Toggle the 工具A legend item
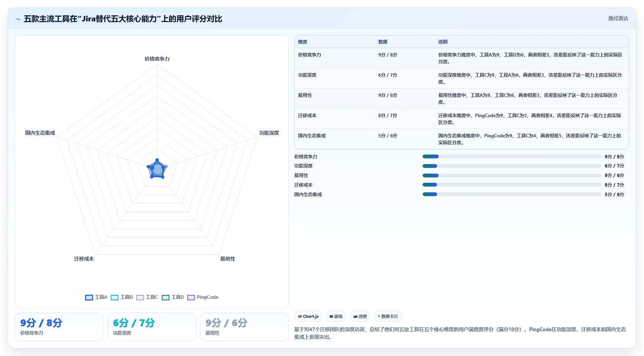This screenshot has width=644, height=356. coord(96,297)
